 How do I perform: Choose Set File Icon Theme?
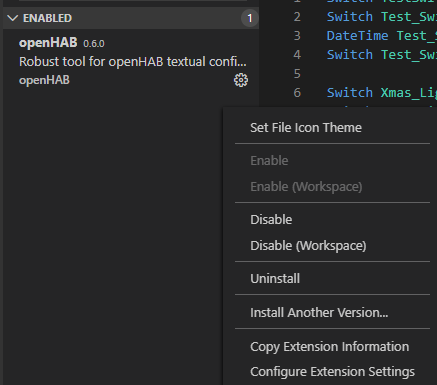click(x=306, y=128)
